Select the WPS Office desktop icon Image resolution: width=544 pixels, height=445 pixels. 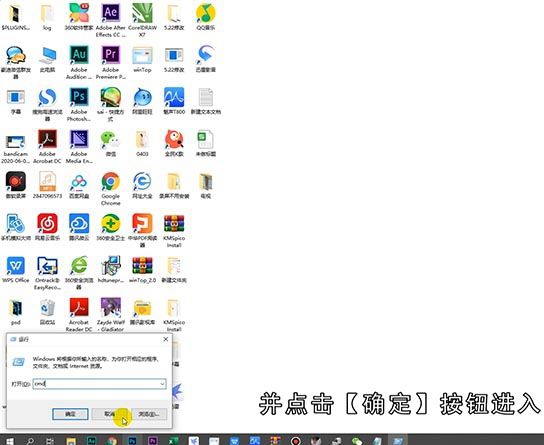pyautogui.click(x=16, y=269)
